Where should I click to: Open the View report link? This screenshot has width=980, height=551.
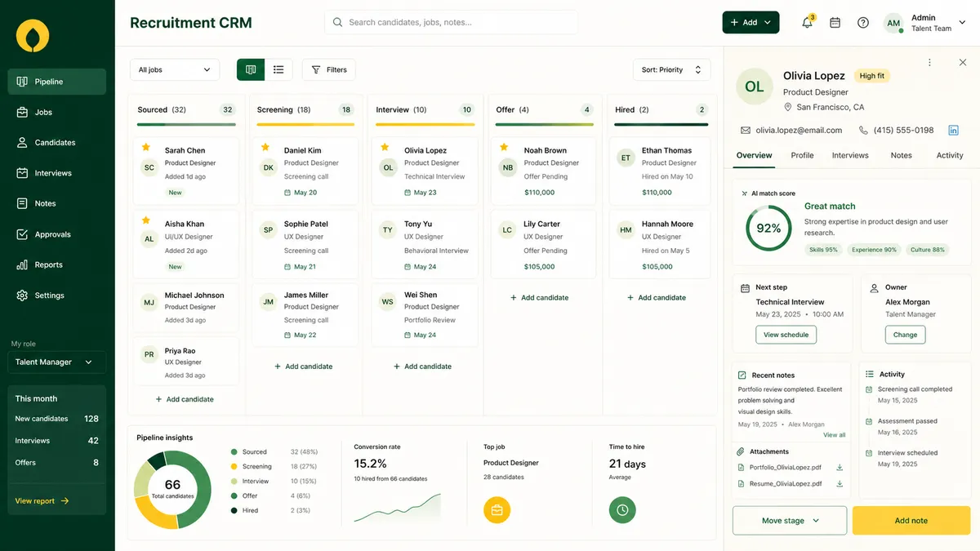click(x=42, y=501)
